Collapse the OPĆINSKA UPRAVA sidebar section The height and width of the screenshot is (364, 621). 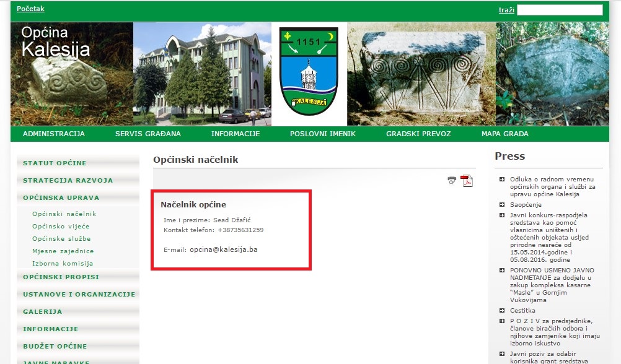tap(61, 198)
